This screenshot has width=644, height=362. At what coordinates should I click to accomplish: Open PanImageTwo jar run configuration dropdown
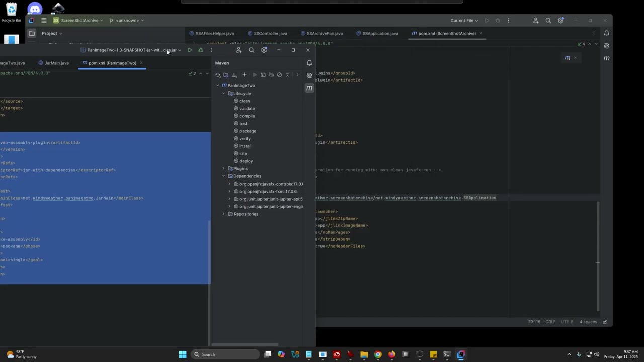131,50
